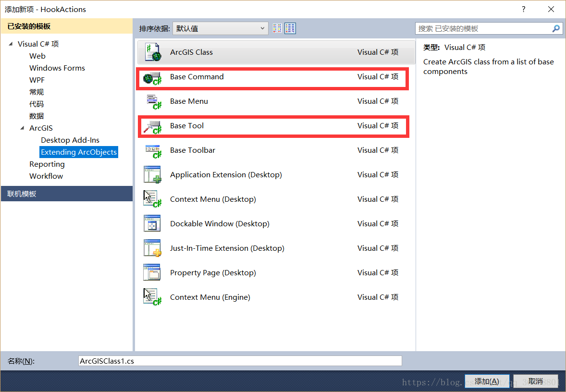Click the 添加(A) button
Screen dimensions: 566x392
click(487, 381)
